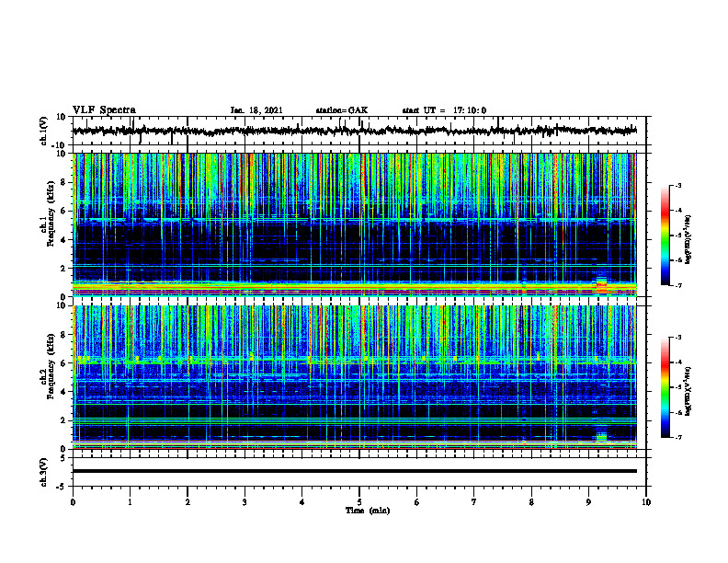The width and height of the screenshot is (728, 563).
Task: Click the log(PSD) label beside ch.1 colorbar
Action: pyautogui.click(x=688, y=239)
